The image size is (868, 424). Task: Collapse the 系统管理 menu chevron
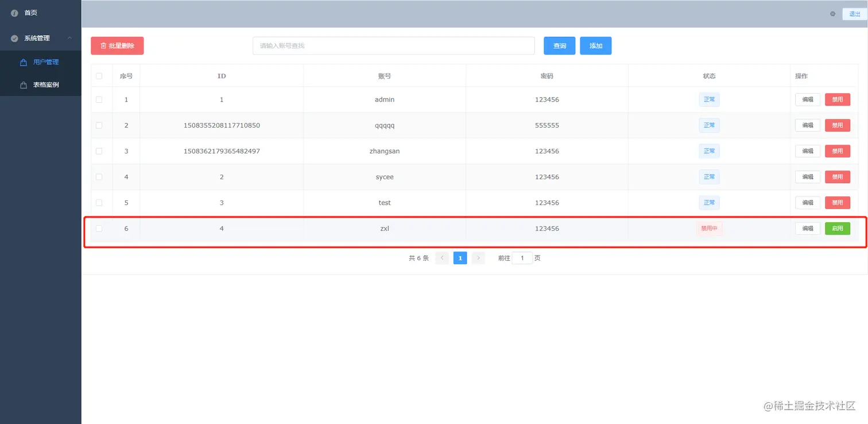(x=70, y=38)
